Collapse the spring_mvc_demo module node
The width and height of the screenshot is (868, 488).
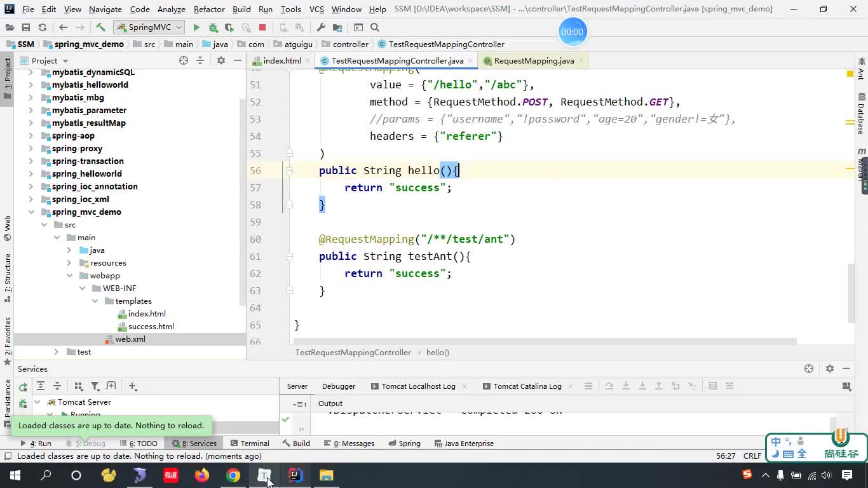(x=31, y=212)
